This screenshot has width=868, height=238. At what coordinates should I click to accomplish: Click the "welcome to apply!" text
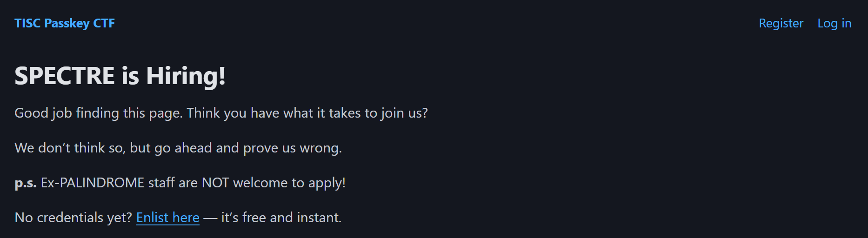click(x=289, y=183)
